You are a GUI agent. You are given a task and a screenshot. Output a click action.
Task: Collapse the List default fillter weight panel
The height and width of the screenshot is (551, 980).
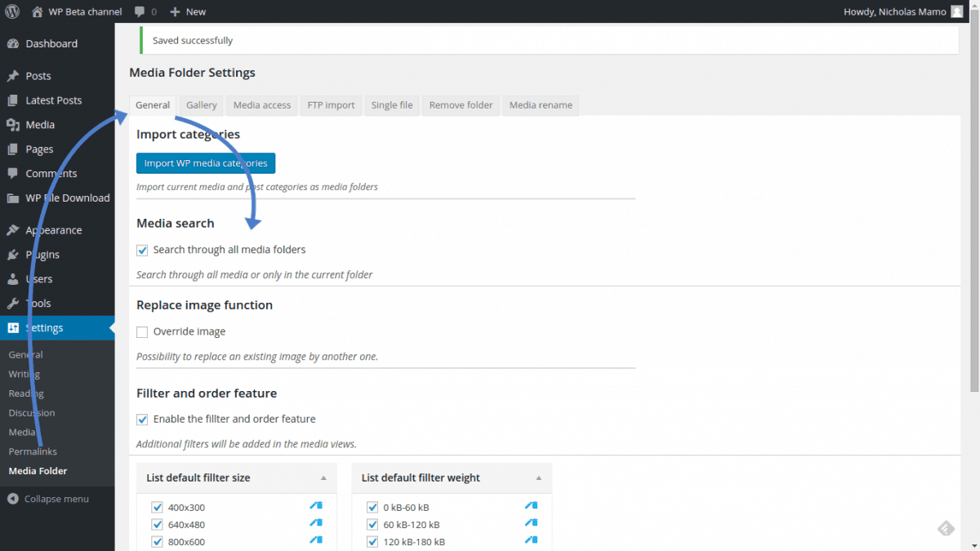(538, 478)
